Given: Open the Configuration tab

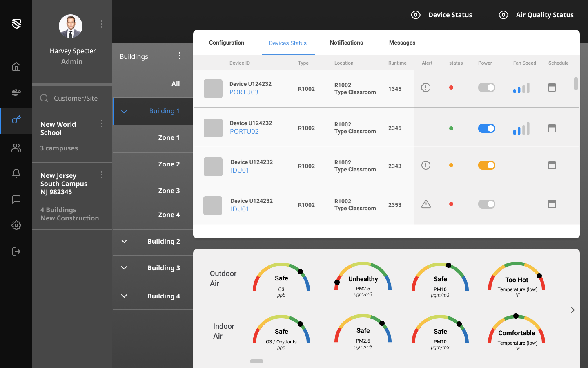Looking at the screenshot, I should click(227, 43).
